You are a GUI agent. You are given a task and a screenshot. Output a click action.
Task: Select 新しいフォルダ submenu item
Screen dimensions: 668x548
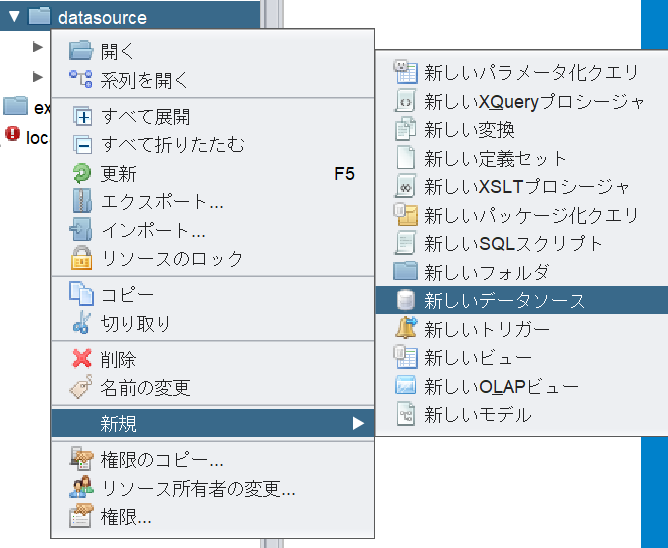pyautogui.click(x=522, y=272)
